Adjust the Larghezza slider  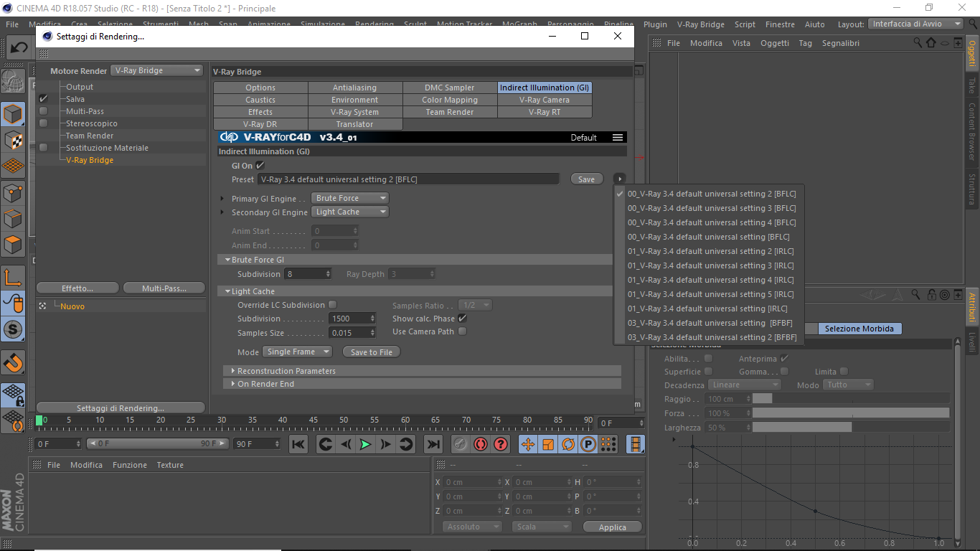[851, 428]
